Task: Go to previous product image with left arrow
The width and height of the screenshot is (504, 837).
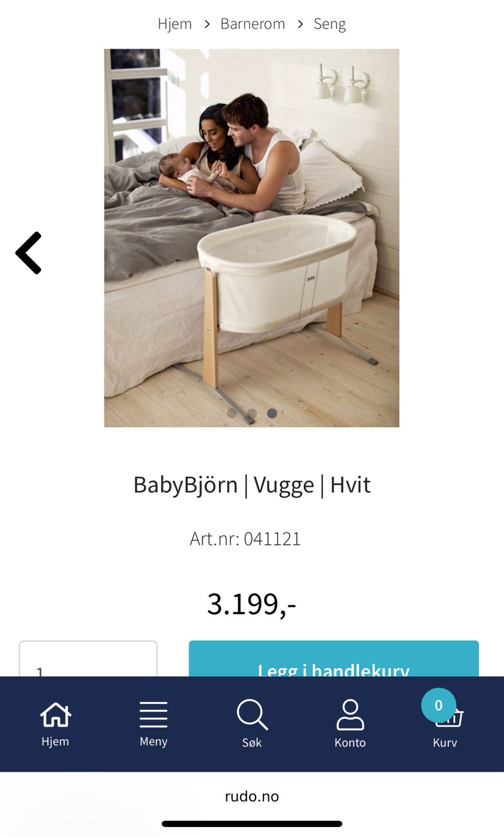Action: pyautogui.click(x=29, y=253)
